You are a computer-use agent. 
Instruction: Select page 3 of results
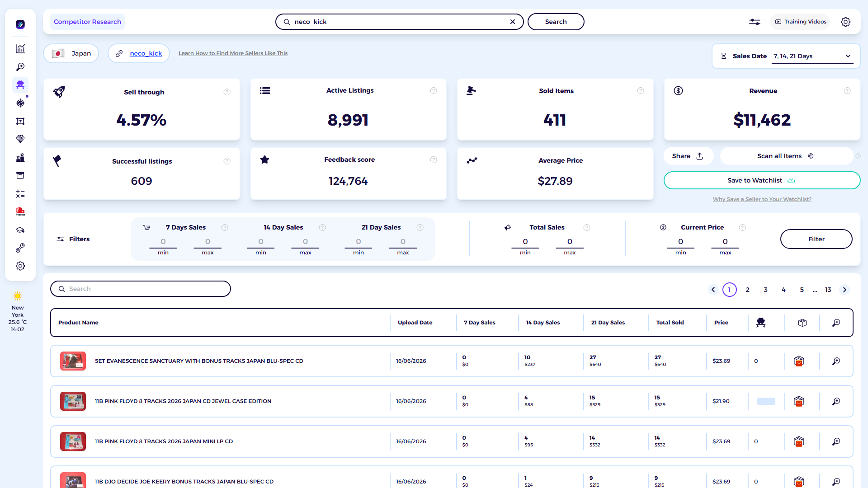pos(766,290)
